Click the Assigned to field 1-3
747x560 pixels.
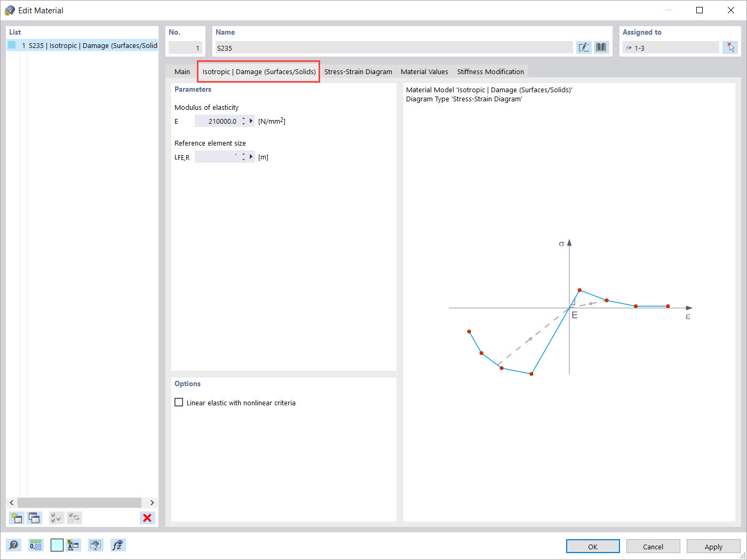(x=671, y=47)
